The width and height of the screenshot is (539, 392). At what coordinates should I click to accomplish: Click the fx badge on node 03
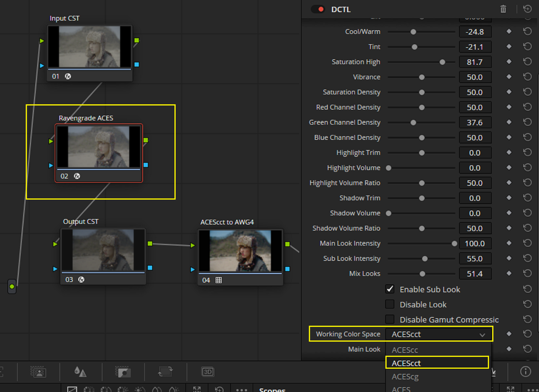tap(81, 280)
